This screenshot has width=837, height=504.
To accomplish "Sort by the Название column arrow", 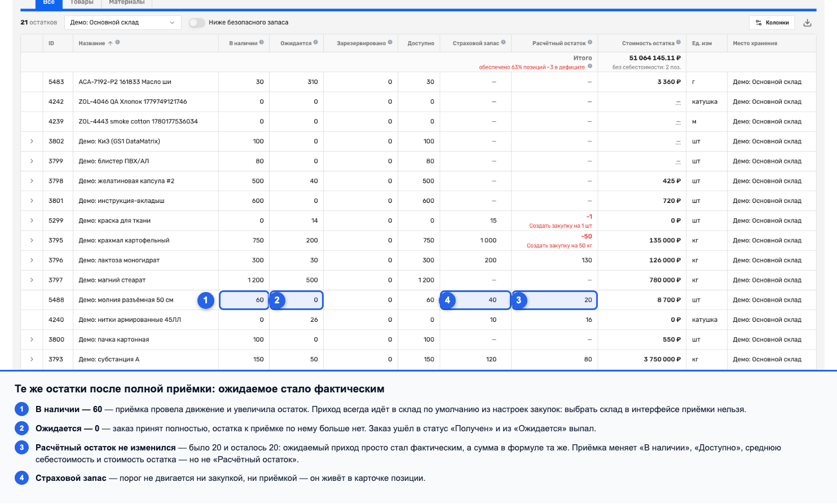I will [x=110, y=43].
